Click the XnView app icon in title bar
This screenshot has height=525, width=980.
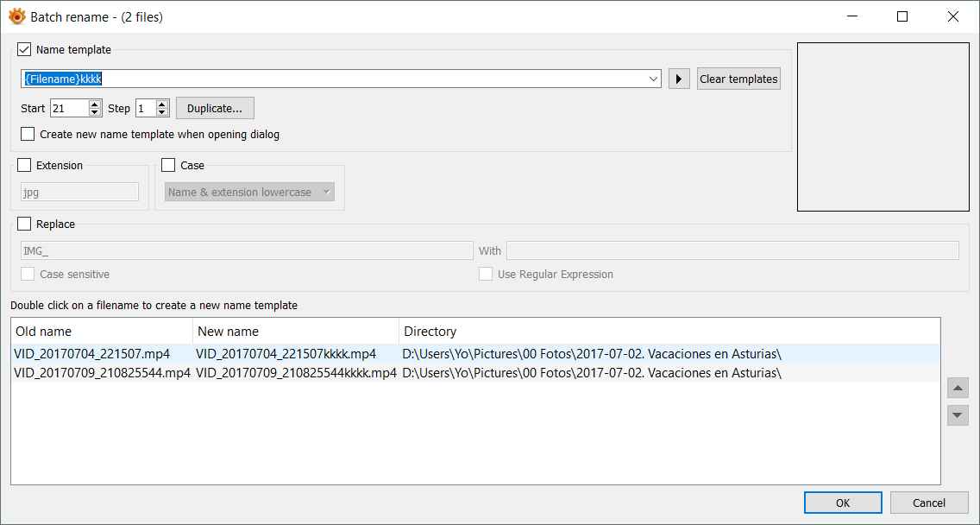pyautogui.click(x=16, y=16)
